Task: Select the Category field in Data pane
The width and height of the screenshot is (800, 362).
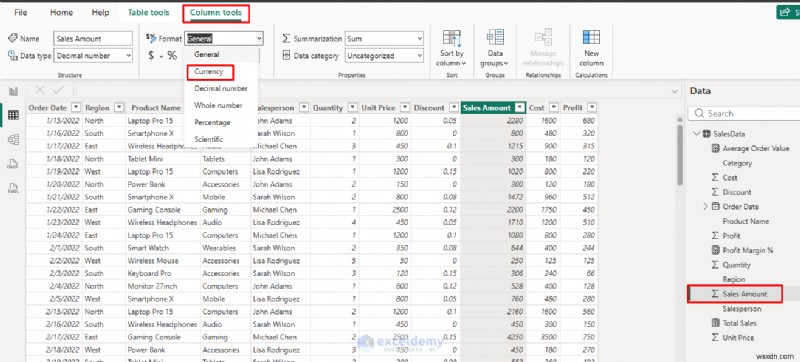Action: point(737,163)
